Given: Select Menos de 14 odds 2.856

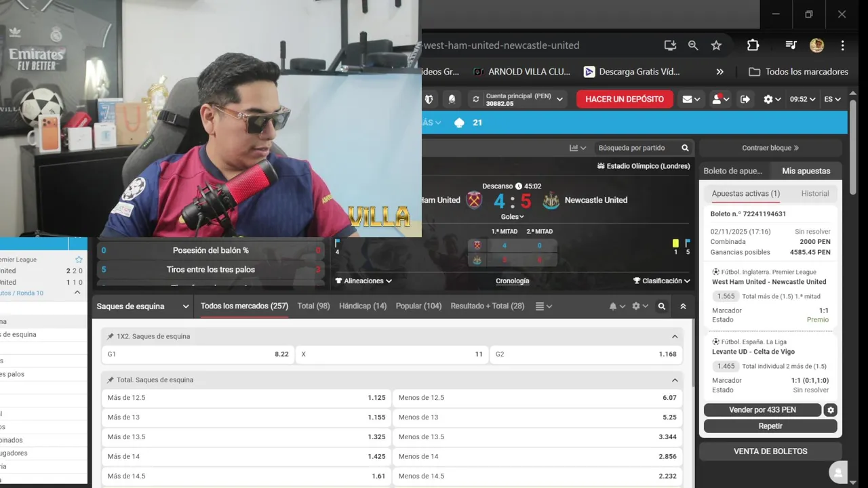Looking at the screenshot, I should (538, 457).
